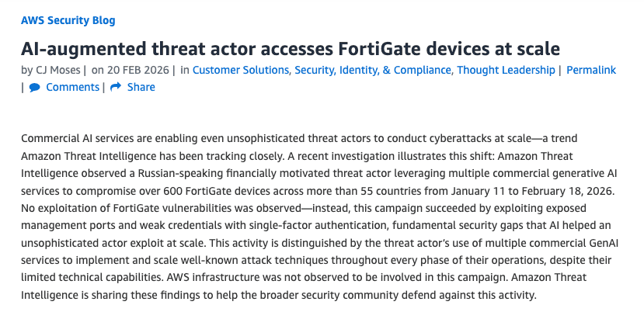Click the Share arrow icon
The height and width of the screenshot is (312, 644).
point(116,88)
